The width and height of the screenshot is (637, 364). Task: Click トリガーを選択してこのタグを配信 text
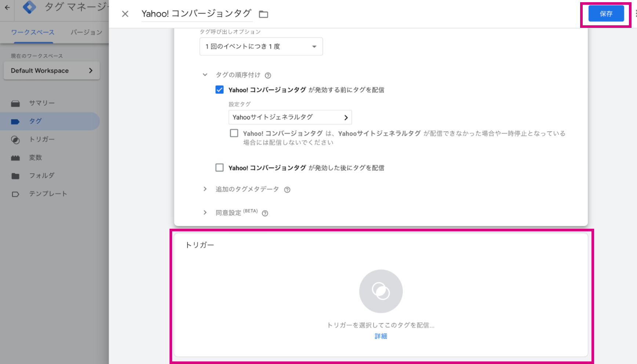coord(381,325)
